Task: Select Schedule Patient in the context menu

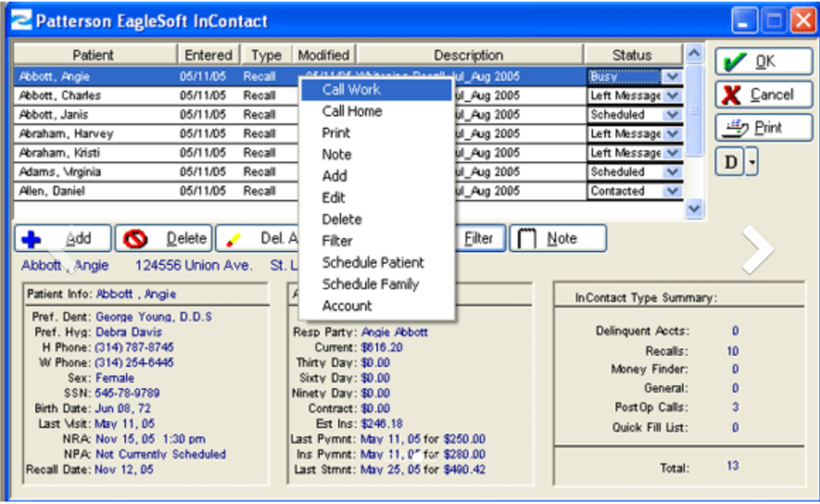Action: [x=372, y=263]
